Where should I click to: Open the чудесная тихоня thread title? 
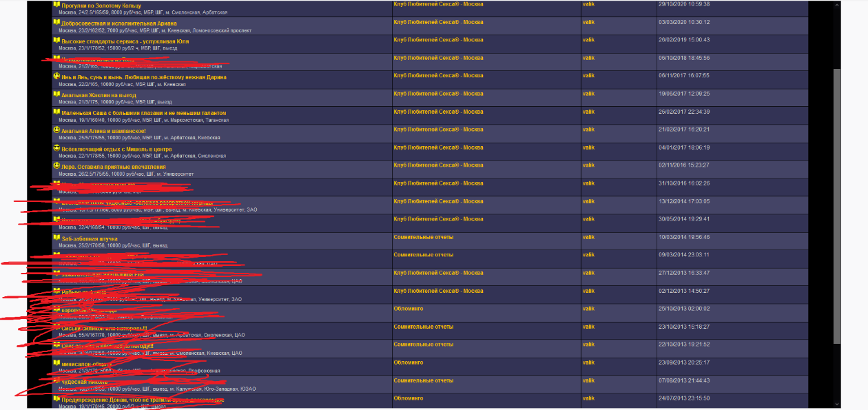(84, 381)
